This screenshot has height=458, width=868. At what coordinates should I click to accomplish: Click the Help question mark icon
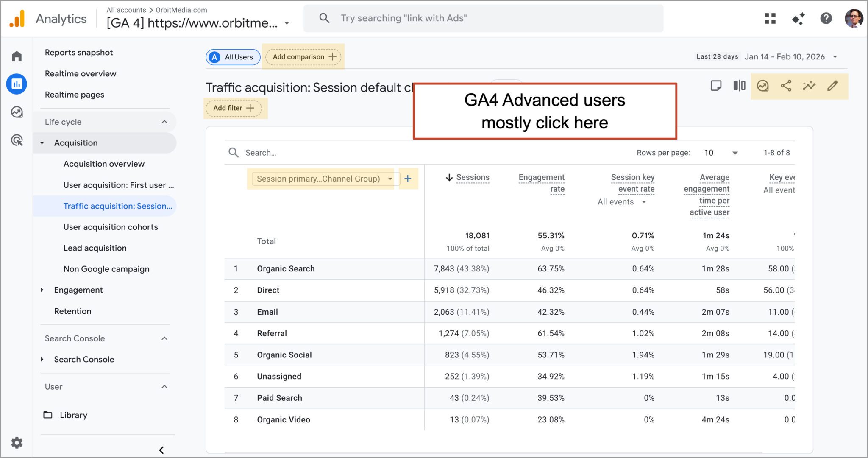click(826, 19)
